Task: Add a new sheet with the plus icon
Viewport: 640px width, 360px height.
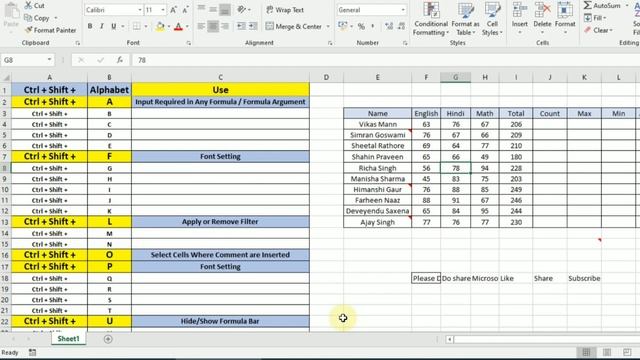Action: 108,339
